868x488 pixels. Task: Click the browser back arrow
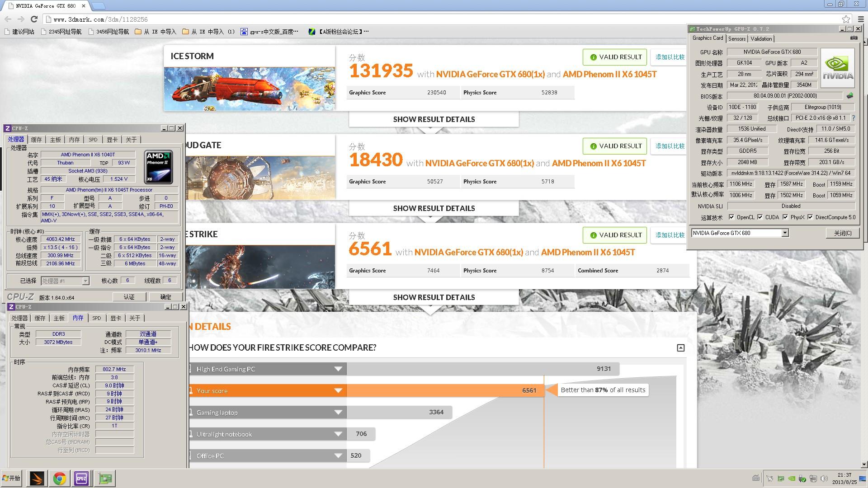[x=8, y=19]
